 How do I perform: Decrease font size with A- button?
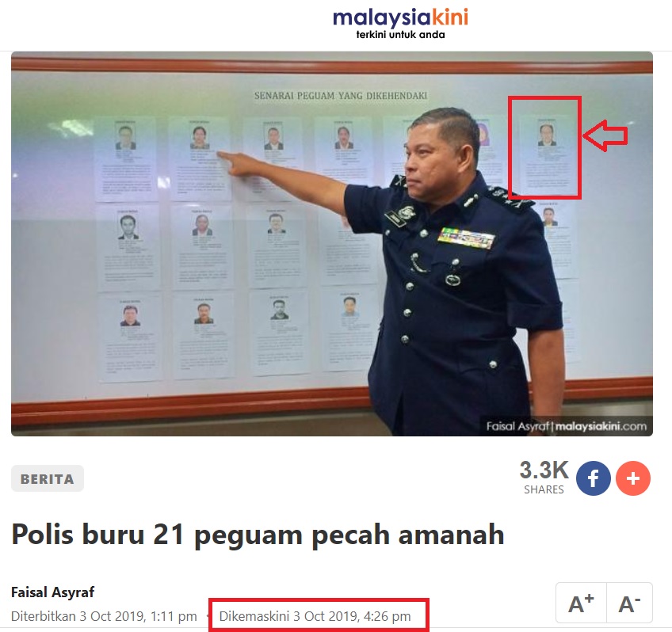[x=629, y=603]
